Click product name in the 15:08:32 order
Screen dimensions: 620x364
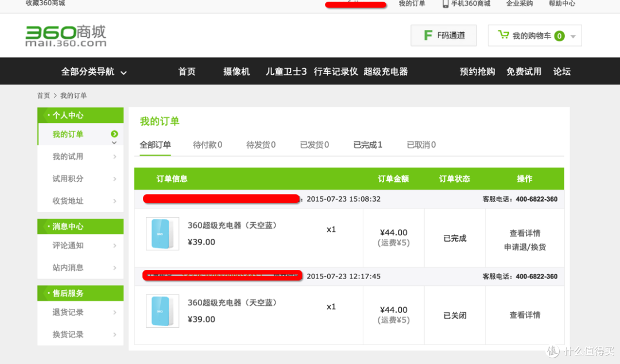pos(232,226)
